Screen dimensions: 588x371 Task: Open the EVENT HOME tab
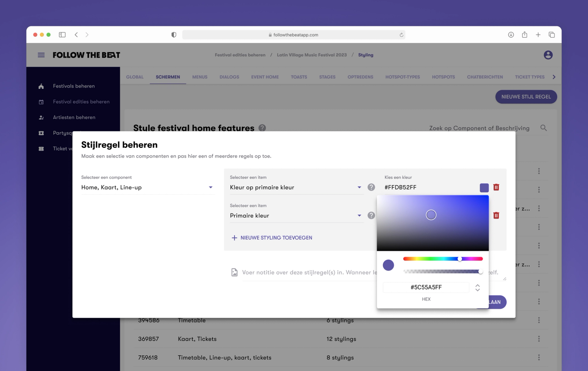(x=265, y=77)
